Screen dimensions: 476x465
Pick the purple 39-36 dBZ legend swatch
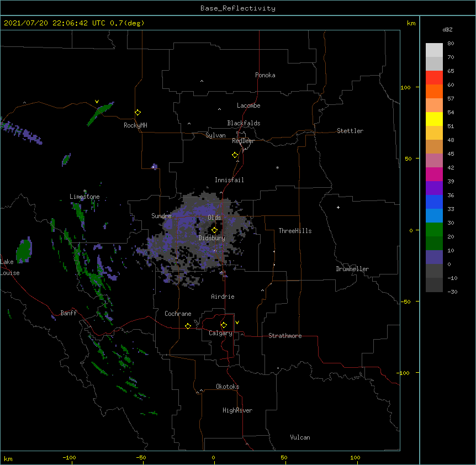point(434,188)
